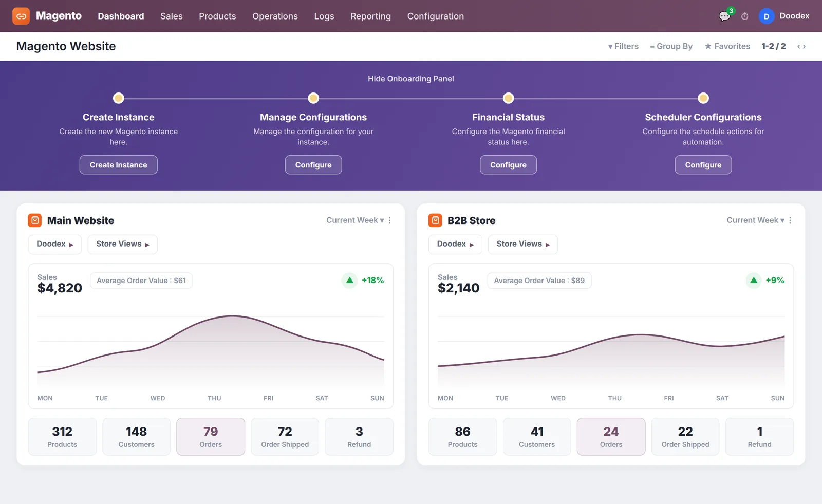Expand Doodex in Main Website card
The image size is (822, 504).
pyautogui.click(x=55, y=244)
